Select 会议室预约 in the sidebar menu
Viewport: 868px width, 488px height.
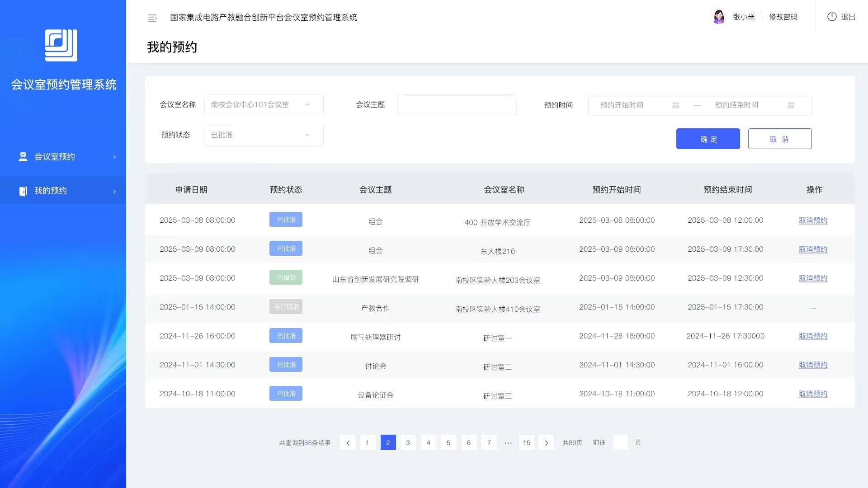(55, 157)
